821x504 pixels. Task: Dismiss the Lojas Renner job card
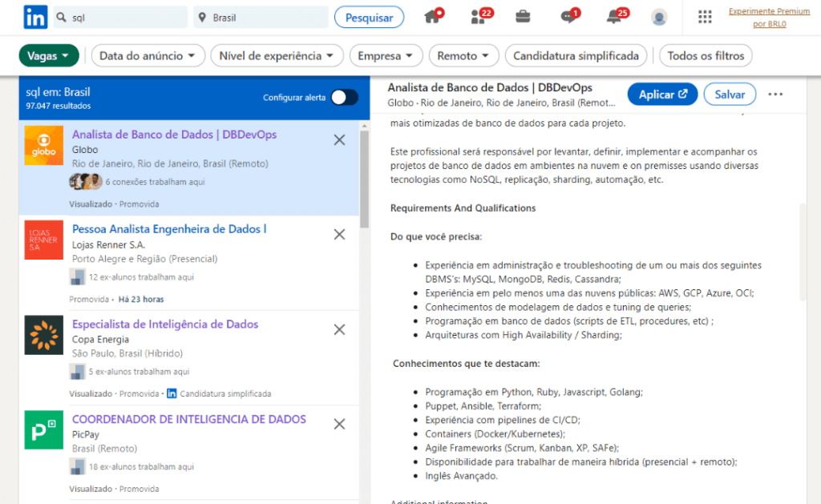pyautogui.click(x=339, y=235)
